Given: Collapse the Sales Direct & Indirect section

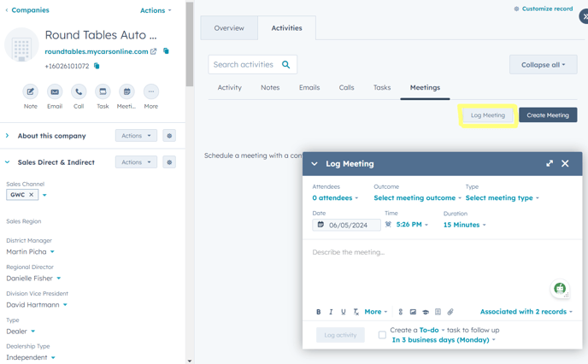Looking at the screenshot, I should (x=8, y=161).
